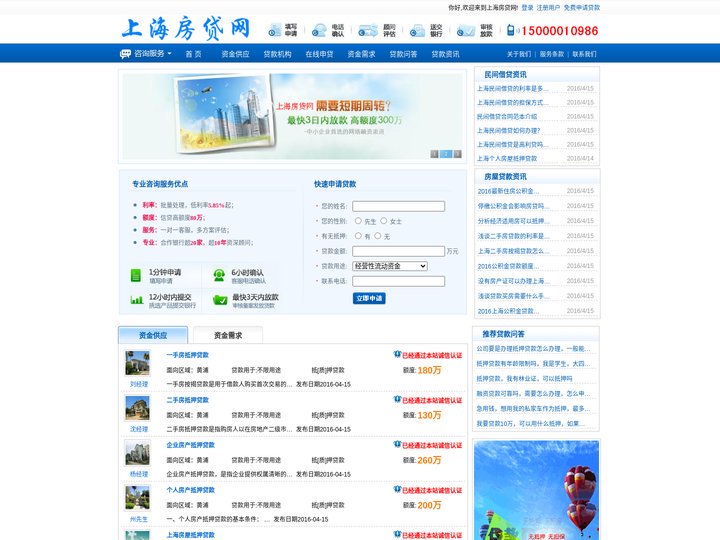Open the 个人房产抵押贷款 listing title
The height and width of the screenshot is (540, 720).
tap(191, 490)
